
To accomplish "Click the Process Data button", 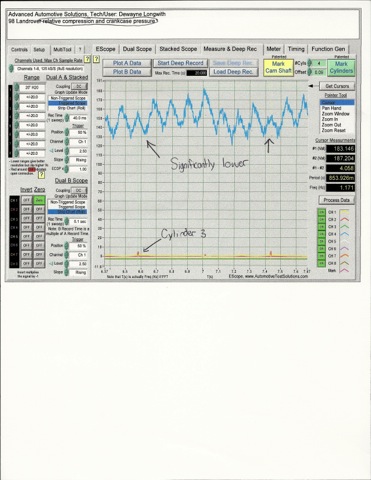I will tap(336, 200).
